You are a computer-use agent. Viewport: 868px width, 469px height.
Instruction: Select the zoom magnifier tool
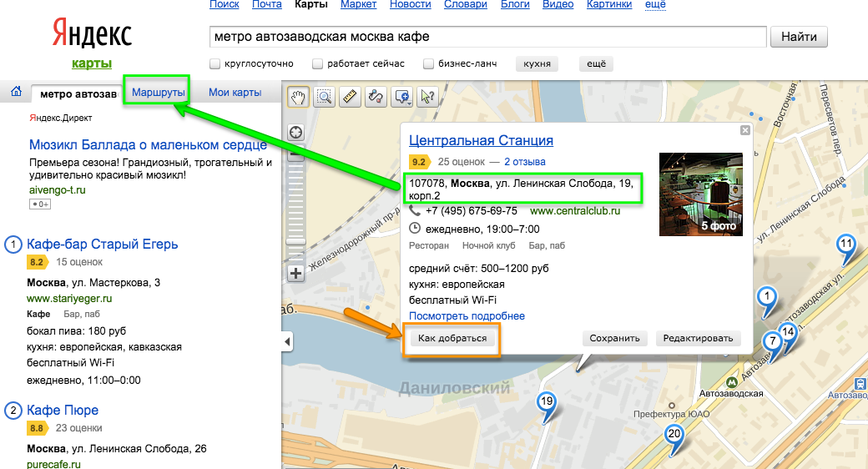[x=325, y=98]
